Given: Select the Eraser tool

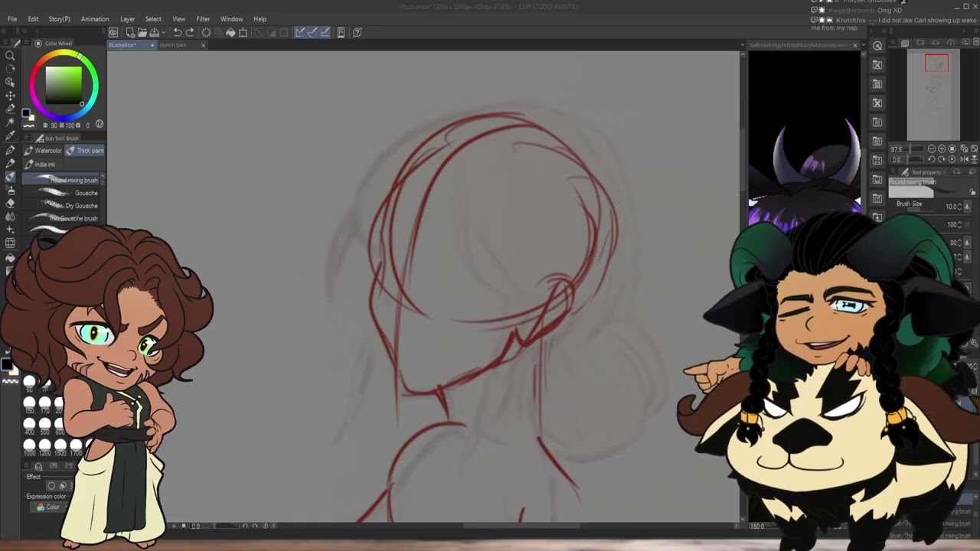Looking at the screenshot, I should 11,204.
